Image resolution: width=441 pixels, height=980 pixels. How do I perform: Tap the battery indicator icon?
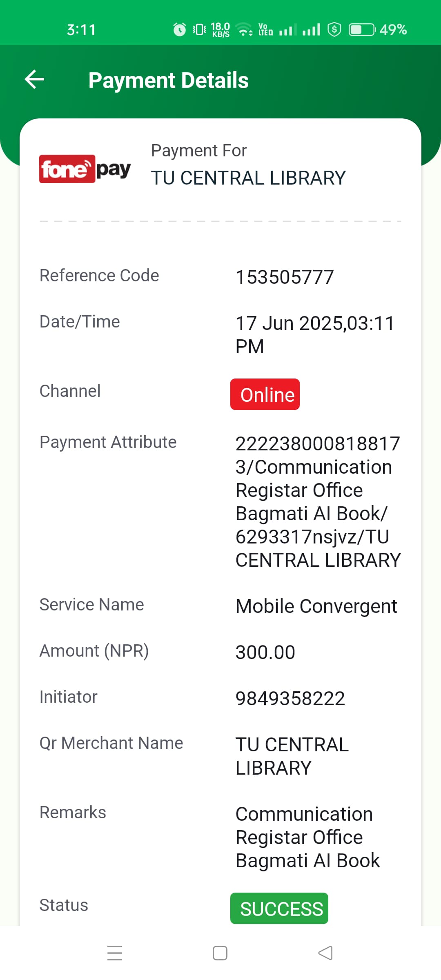click(362, 29)
